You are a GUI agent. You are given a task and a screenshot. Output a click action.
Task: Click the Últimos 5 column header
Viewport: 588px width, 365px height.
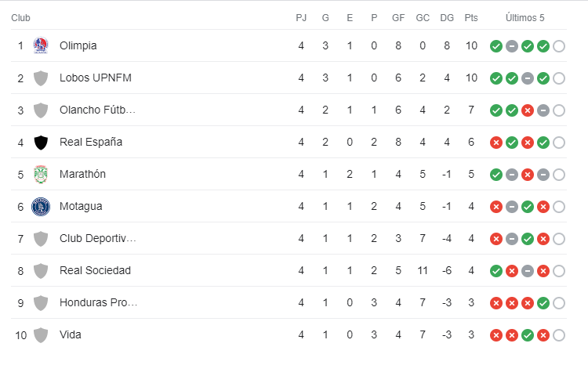pyautogui.click(x=524, y=17)
